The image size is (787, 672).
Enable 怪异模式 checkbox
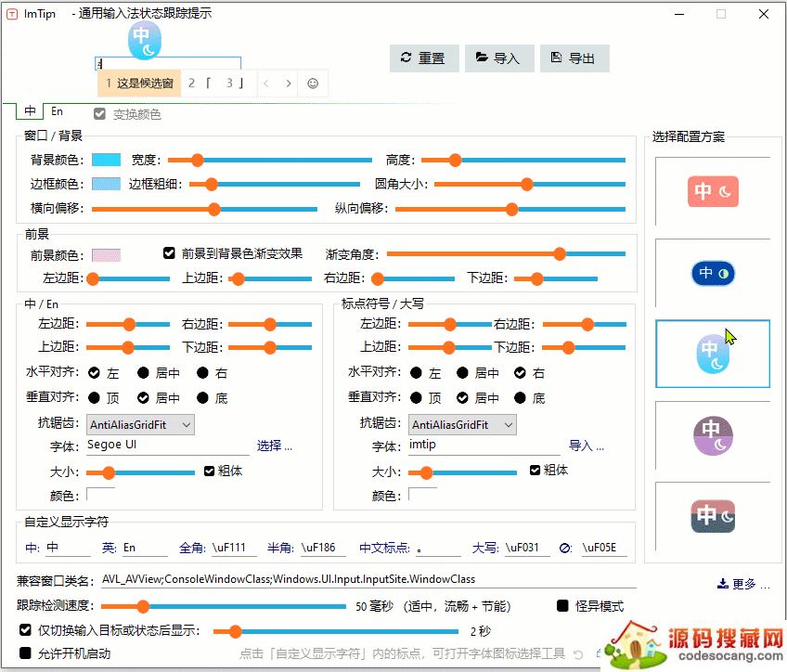(563, 606)
